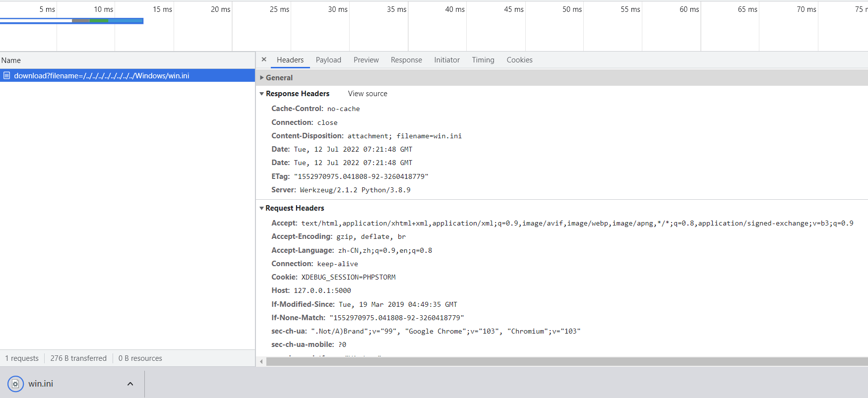Open downloaded win.ini file in download bar
The width and height of the screenshot is (868, 398).
click(x=41, y=384)
